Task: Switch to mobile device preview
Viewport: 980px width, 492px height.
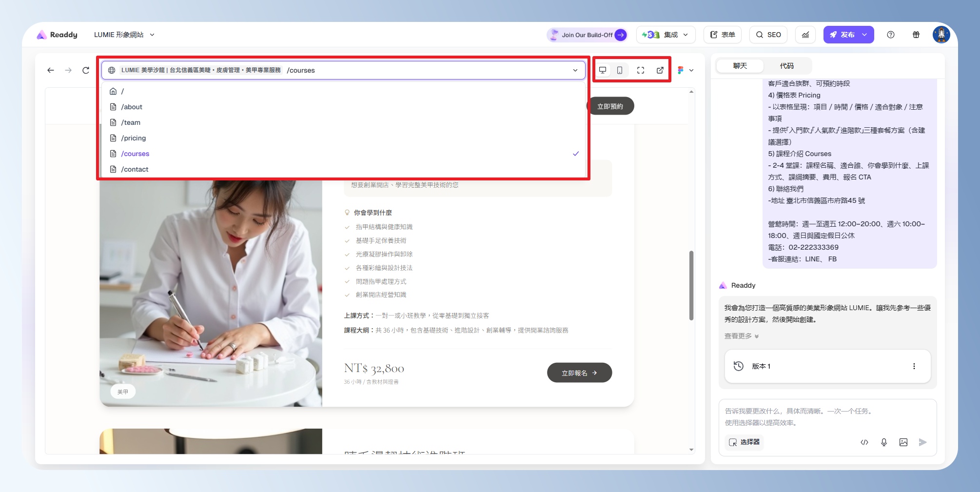Action: (x=620, y=70)
